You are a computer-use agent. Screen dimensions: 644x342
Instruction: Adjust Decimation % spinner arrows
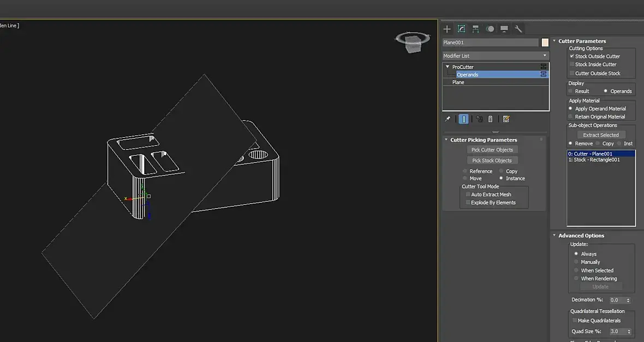(x=628, y=300)
